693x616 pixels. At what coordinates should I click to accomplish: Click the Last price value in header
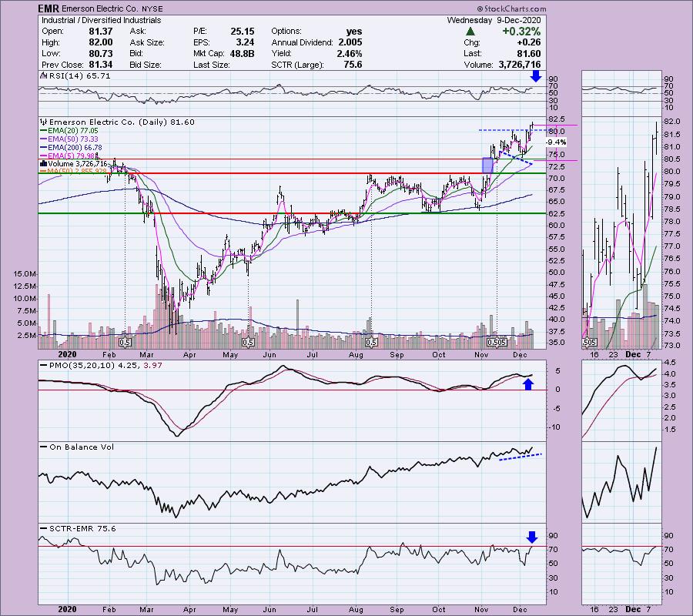click(x=529, y=53)
